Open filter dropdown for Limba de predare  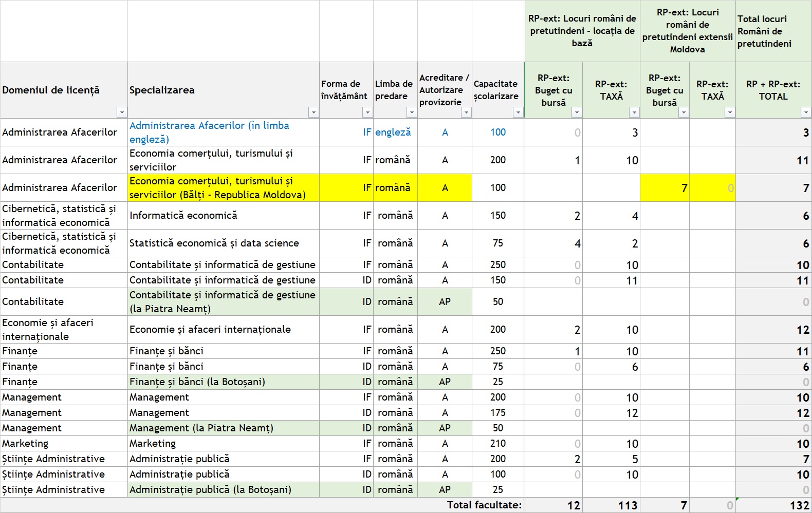coord(412,112)
